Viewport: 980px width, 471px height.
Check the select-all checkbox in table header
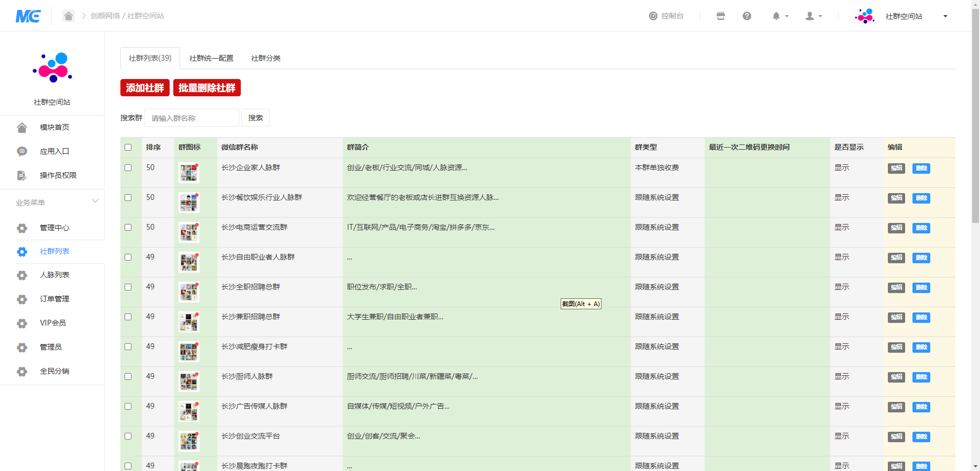click(128, 148)
